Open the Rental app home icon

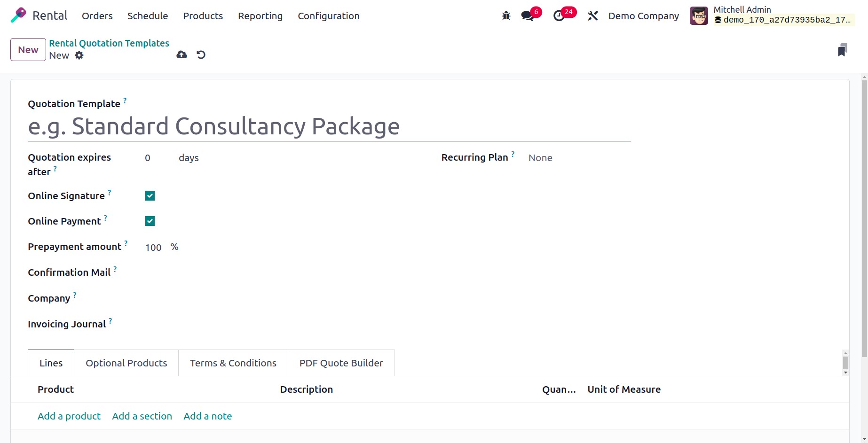18,16
